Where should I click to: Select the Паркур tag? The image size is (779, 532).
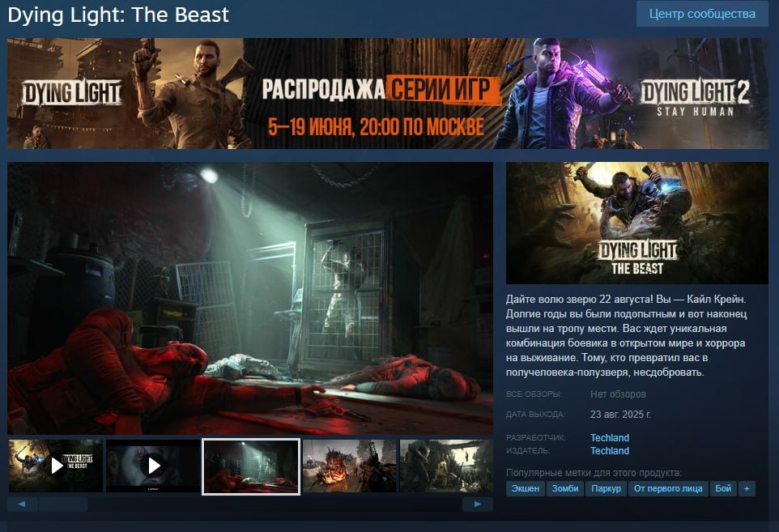tap(606, 488)
